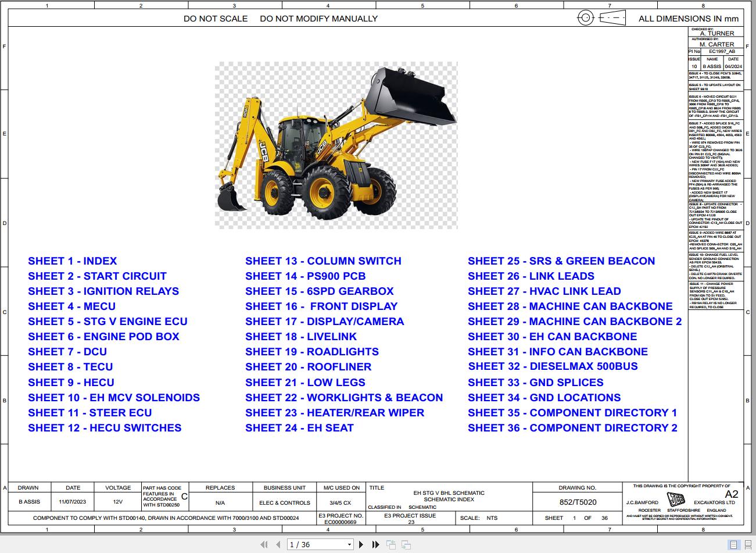This screenshot has height=553, width=756.
Task: Open SHEET 36 - COMPONENT DIRECTORY 2
Action: pyautogui.click(x=572, y=428)
